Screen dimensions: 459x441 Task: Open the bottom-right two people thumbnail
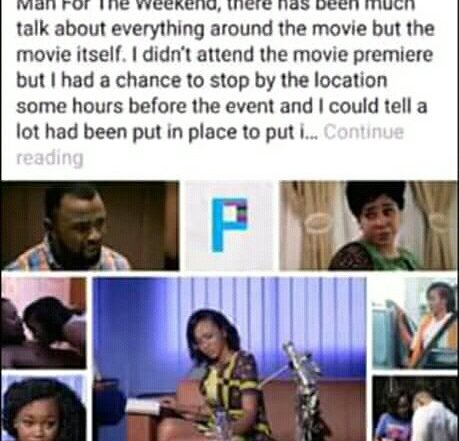[x=415, y=409]
